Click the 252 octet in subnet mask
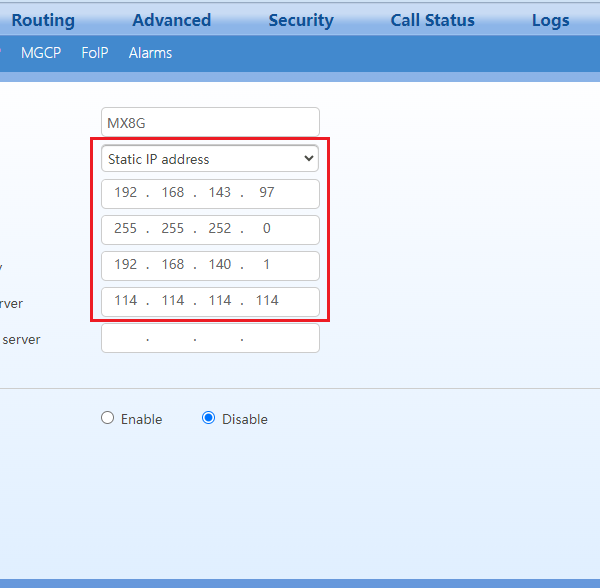Image resolution: width=600 pixels, height=588 pixels. 220,229
